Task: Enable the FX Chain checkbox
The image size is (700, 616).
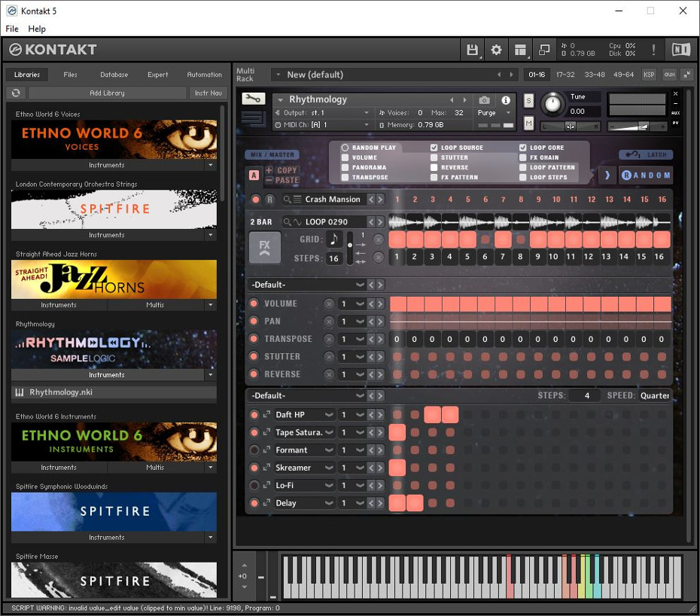Action: click(x=523, y=157)
